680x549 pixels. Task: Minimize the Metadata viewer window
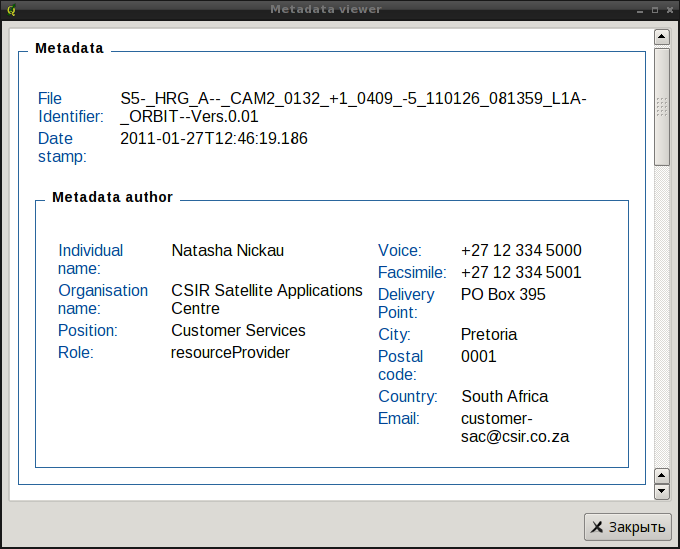pos(640,9)
